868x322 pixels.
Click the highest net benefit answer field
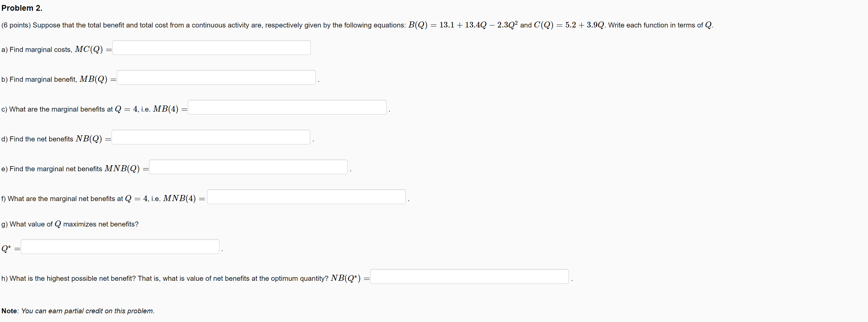tap(469, 276)
